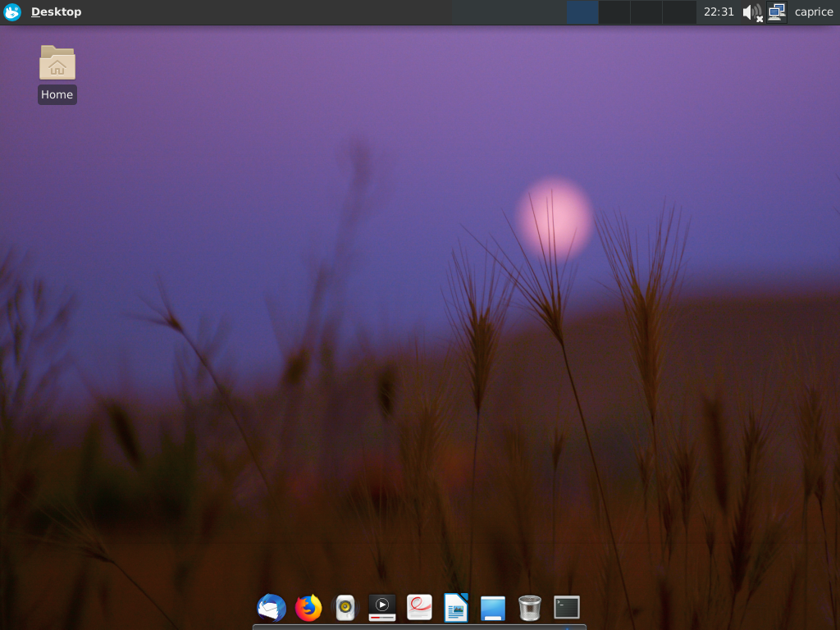Select the Home folder desktop icon

(x=57, y=75)
